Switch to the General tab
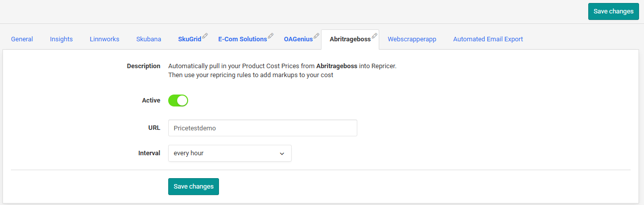This screenshot has width=644, height=205. tap(22, 39)
